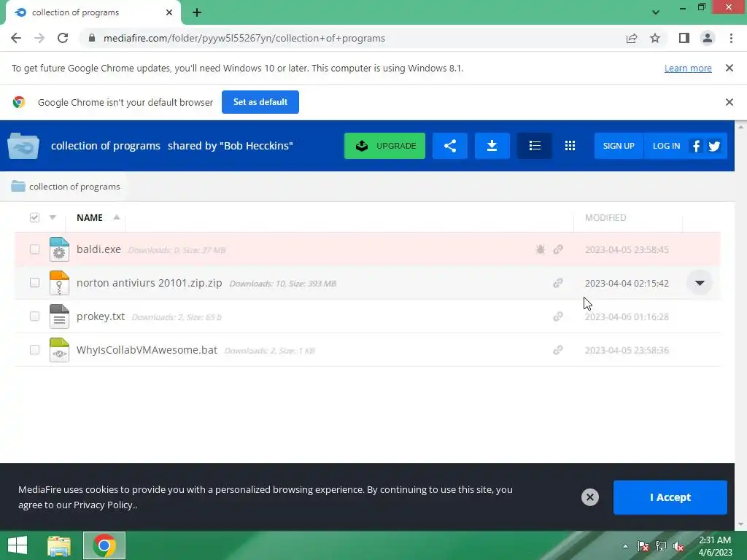Click the page vertical scrollbar
Screen dimensions: 747x560
(740, 325)
